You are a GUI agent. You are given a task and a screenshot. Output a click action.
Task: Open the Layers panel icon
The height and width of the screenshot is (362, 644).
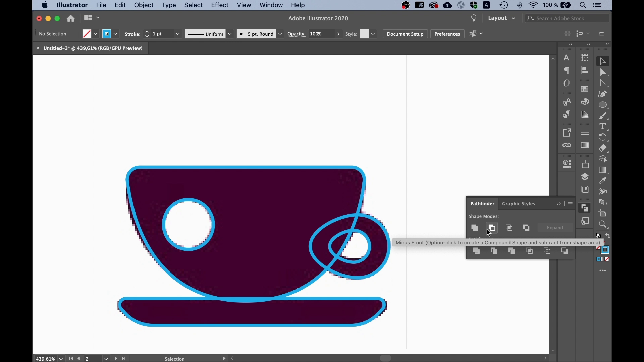pyautogui.click(x=585, y=177)
